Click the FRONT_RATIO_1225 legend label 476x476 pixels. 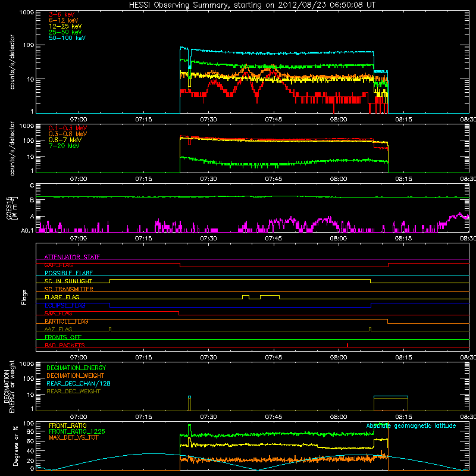pos(77,431)
